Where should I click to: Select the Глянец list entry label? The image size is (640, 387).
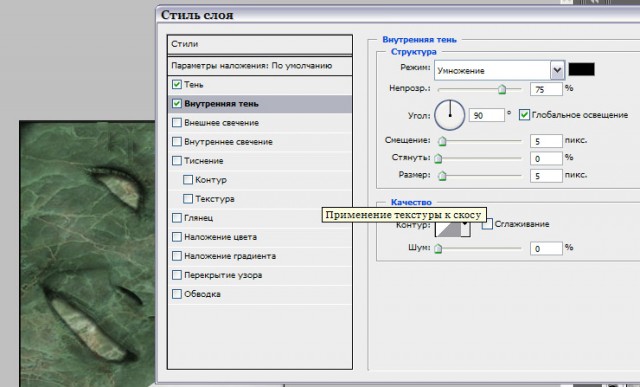click(x=198, y=218)
